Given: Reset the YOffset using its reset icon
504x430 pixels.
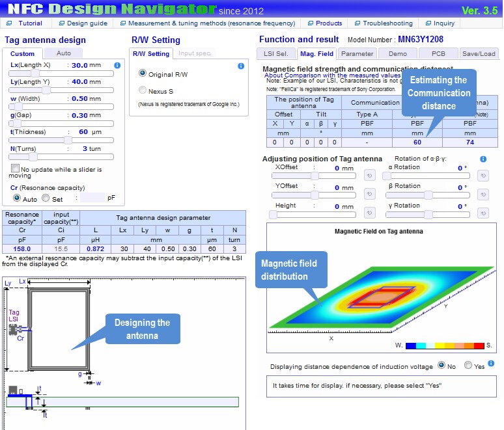Looking at the screenshot, I should [x=369, y=194].
